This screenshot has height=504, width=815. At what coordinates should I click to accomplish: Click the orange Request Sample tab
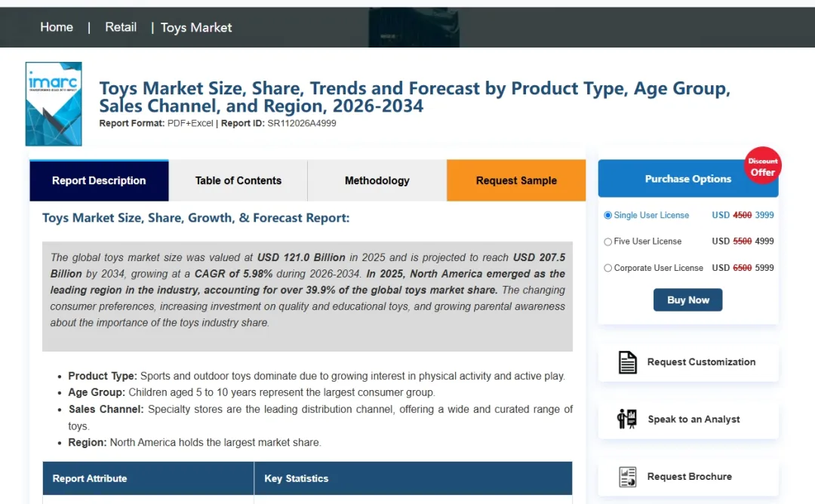click(x=516, y=180)
